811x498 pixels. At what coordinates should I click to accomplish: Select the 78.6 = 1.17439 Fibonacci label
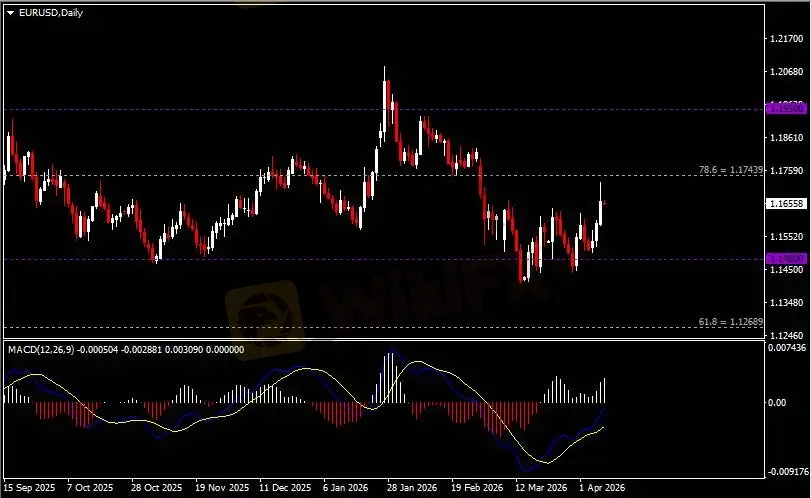(x=732, y=170)
